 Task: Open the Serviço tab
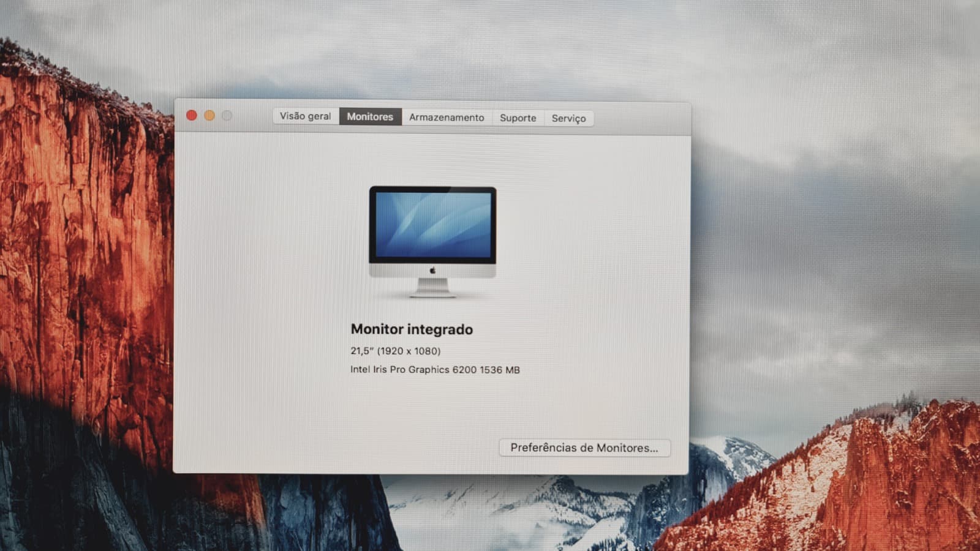click(568, 118)
